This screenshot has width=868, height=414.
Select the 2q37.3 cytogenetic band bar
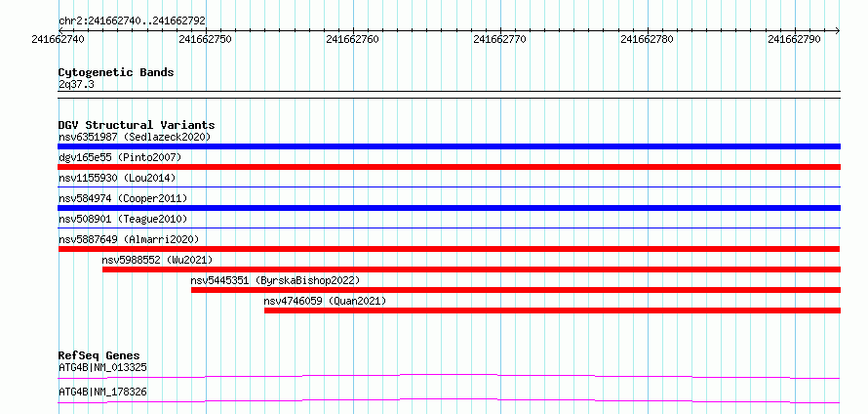[449, 95]
